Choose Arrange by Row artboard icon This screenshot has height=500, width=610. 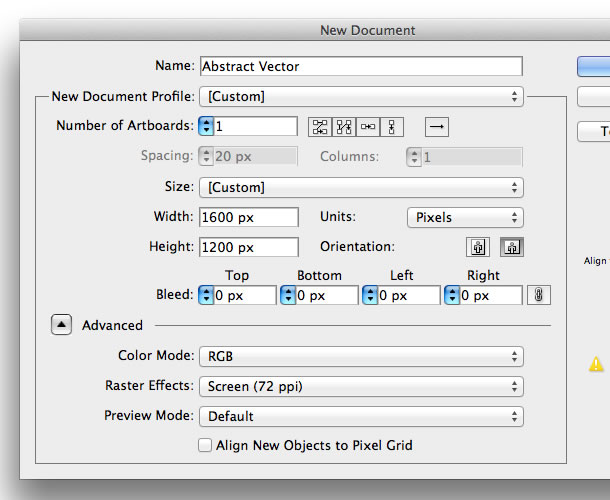point(368,127)
